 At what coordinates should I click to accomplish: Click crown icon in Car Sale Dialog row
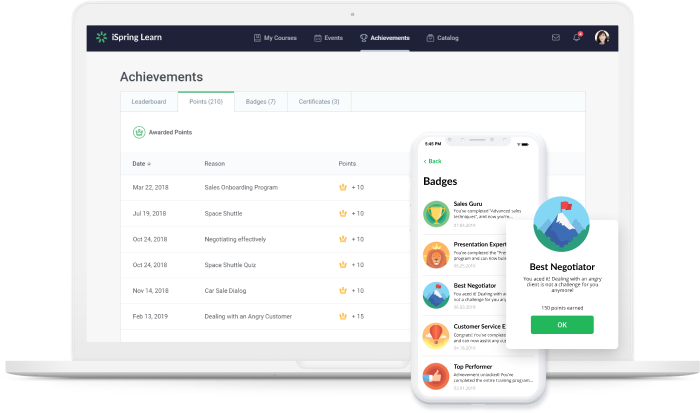[x=343, y=291]
